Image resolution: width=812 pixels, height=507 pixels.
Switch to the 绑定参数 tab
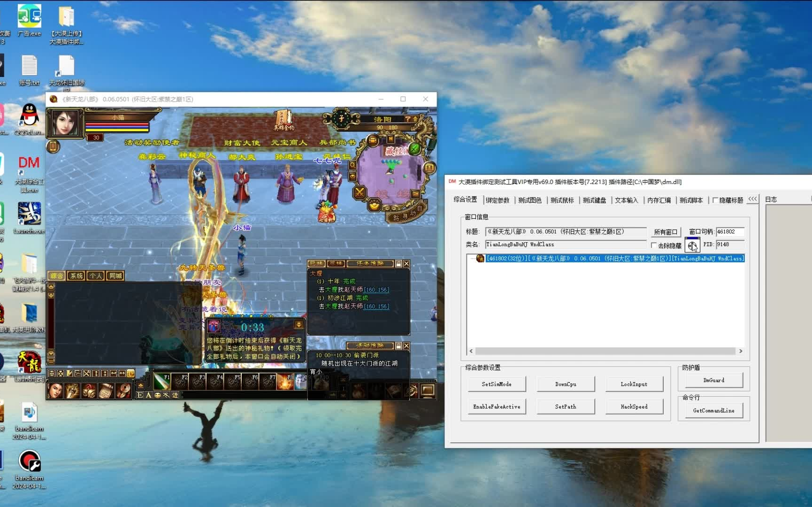click(x=498, y=200)
